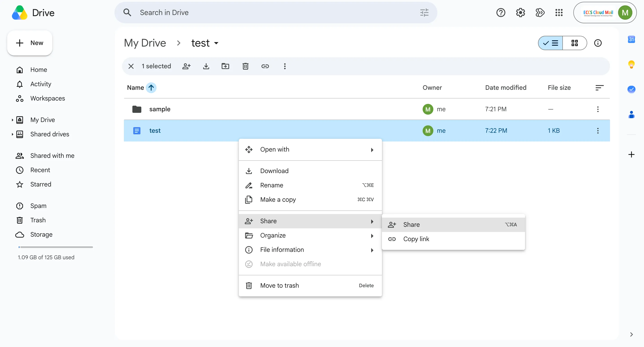The height and width of the screenshot is (347, 644).
Task: Expand Shared drives tree in sidebar
Action: [12, 134]
